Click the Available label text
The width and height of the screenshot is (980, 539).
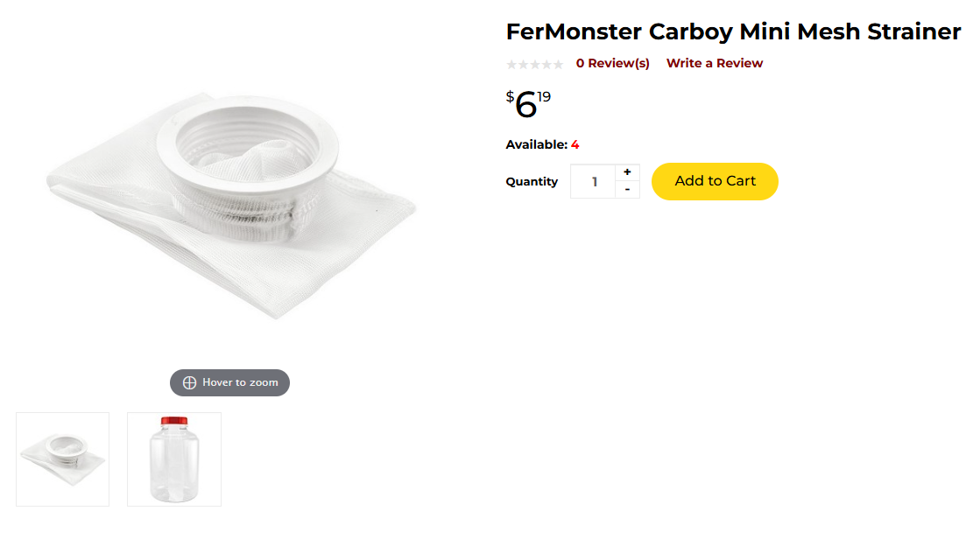click(536, 145)
